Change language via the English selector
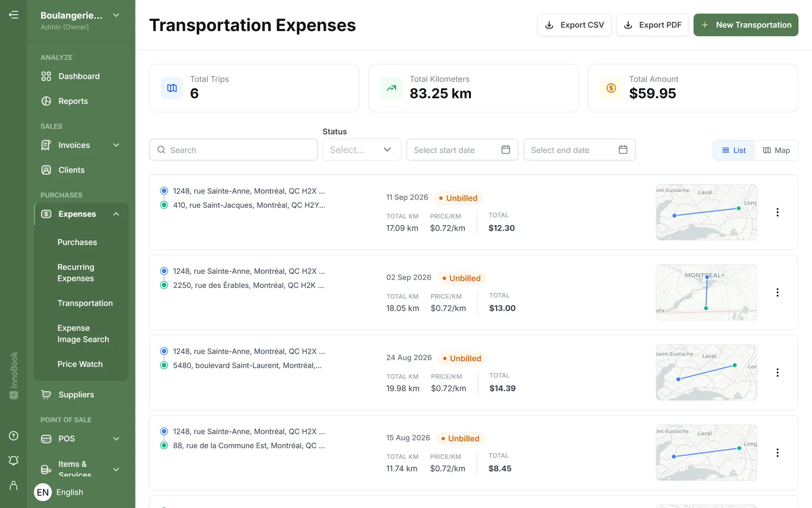The image size is (812, 508). click(59, 492)
